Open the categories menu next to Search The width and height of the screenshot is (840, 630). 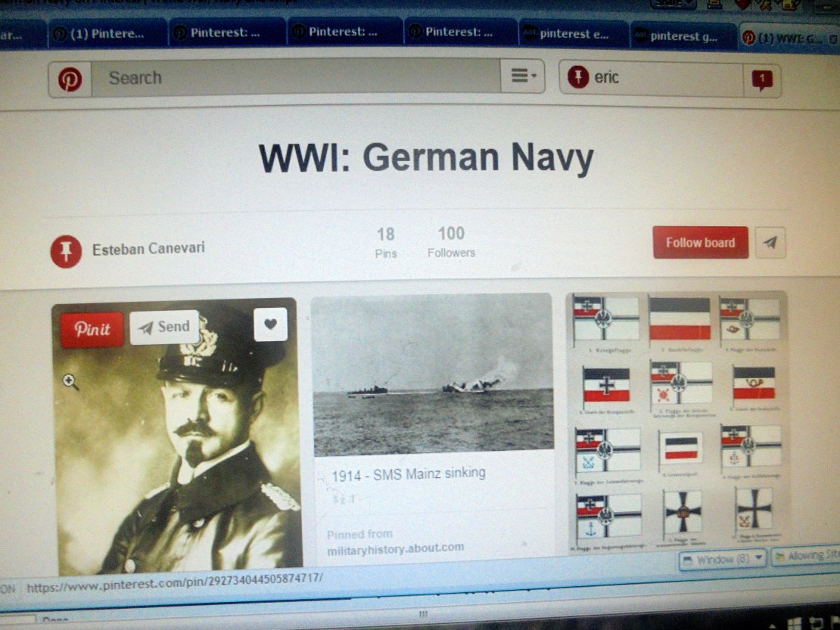click(522, 76)
